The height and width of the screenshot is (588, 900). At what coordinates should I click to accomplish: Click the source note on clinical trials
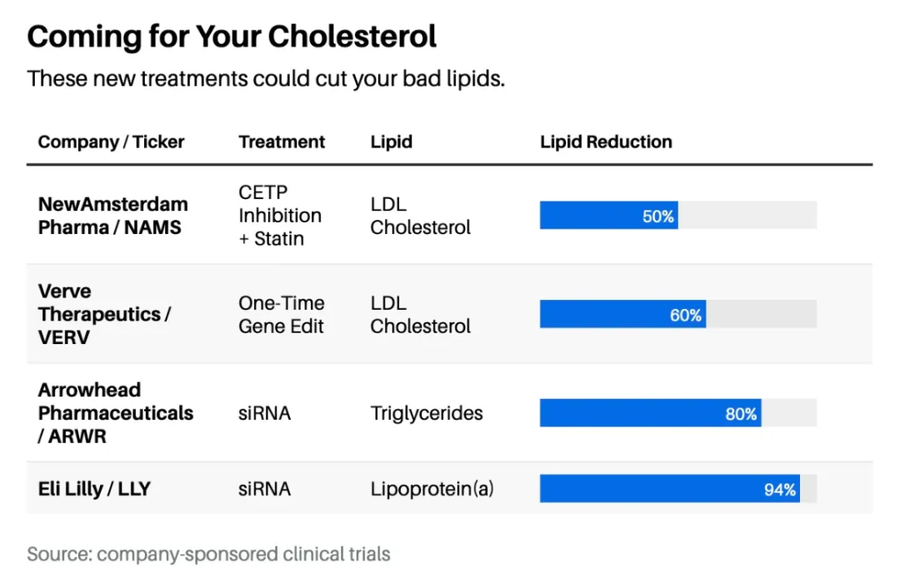(208, 554)
